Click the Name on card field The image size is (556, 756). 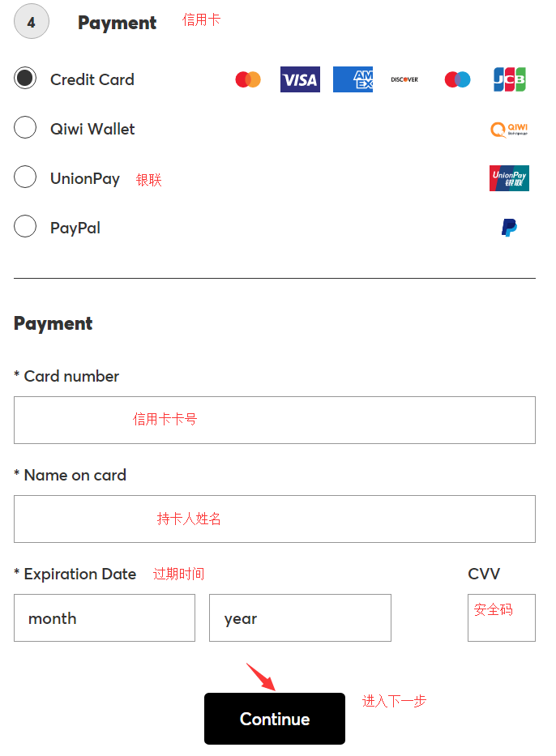275,519
